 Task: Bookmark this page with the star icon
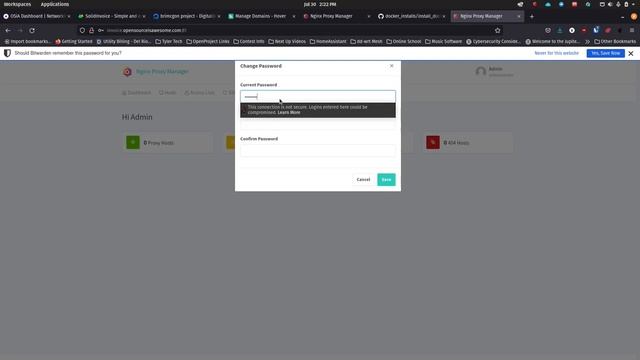click(x=497, y=30)
